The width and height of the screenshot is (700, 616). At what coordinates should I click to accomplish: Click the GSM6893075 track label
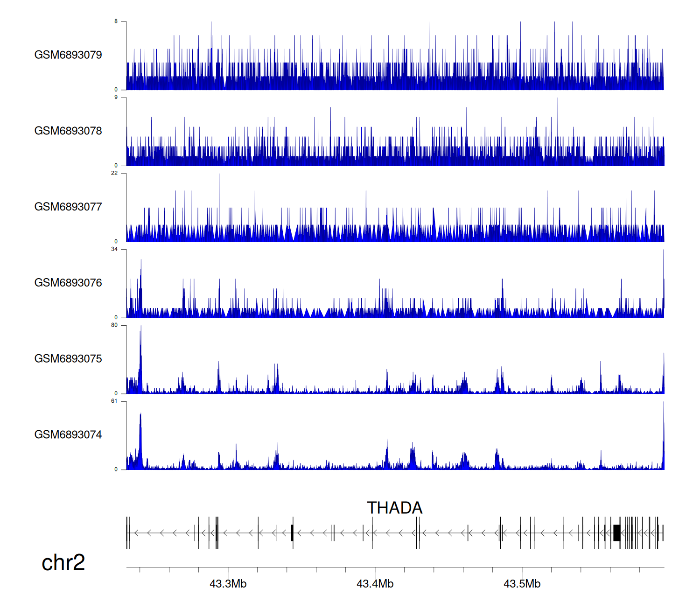[68, 359]
